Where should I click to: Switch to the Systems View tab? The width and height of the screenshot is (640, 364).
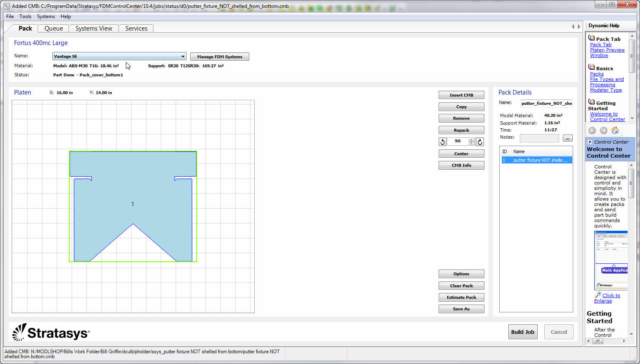(x=94, y=28)
